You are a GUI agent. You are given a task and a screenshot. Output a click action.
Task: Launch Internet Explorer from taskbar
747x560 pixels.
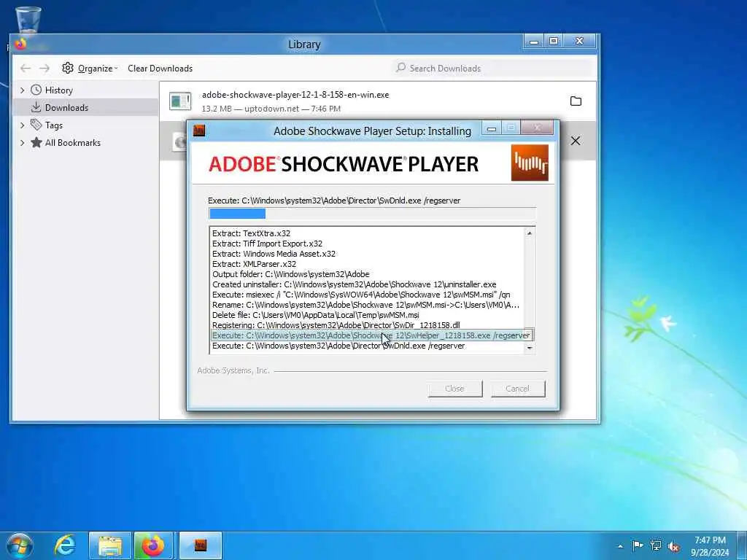(64, 545)
